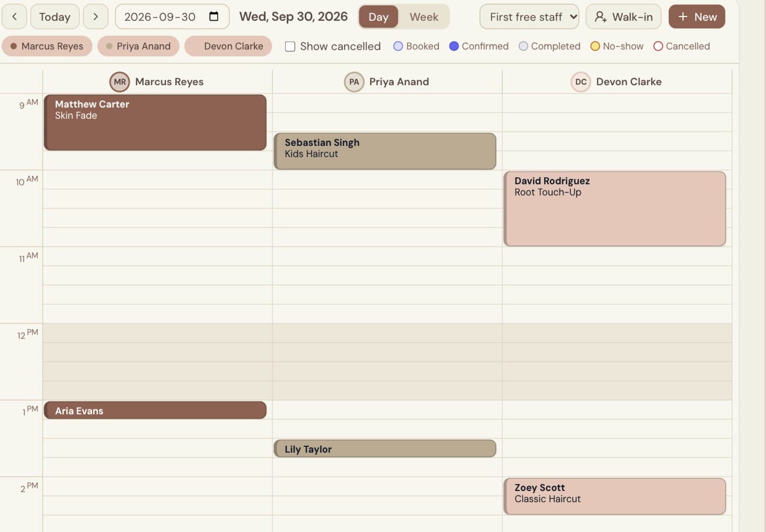Open Aria Evans appointment

click(x=155, y=410)
